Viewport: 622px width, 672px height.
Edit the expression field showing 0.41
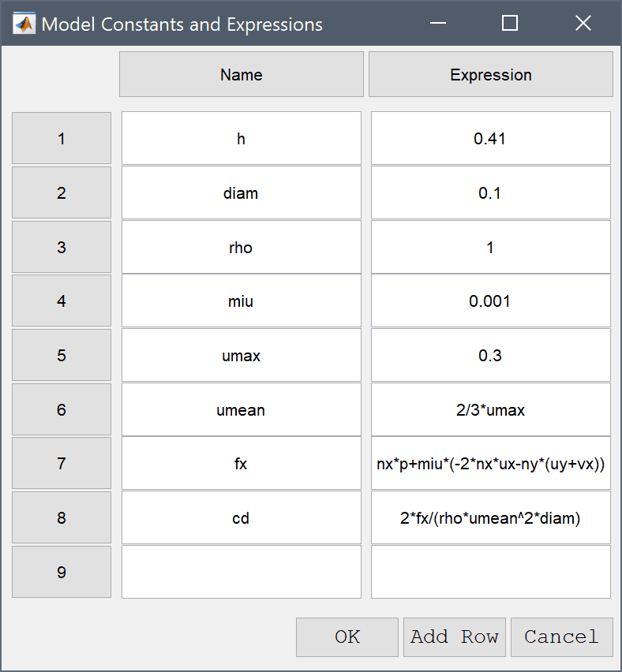[x=491, y=138]
